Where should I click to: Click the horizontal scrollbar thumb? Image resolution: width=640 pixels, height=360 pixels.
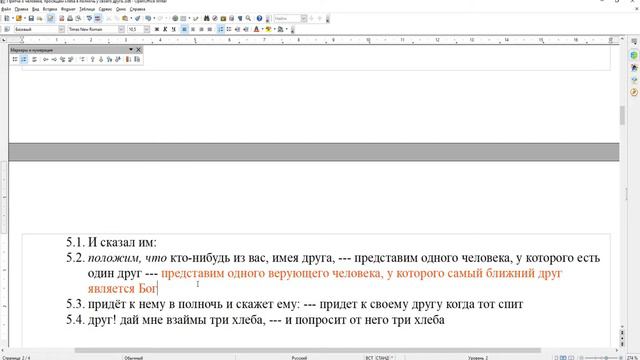tap(308, 350)
